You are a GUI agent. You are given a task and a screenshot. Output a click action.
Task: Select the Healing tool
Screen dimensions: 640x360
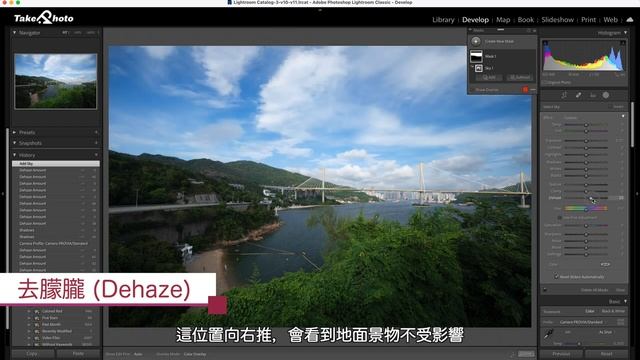pyautogui.click(x=578, y=95)
